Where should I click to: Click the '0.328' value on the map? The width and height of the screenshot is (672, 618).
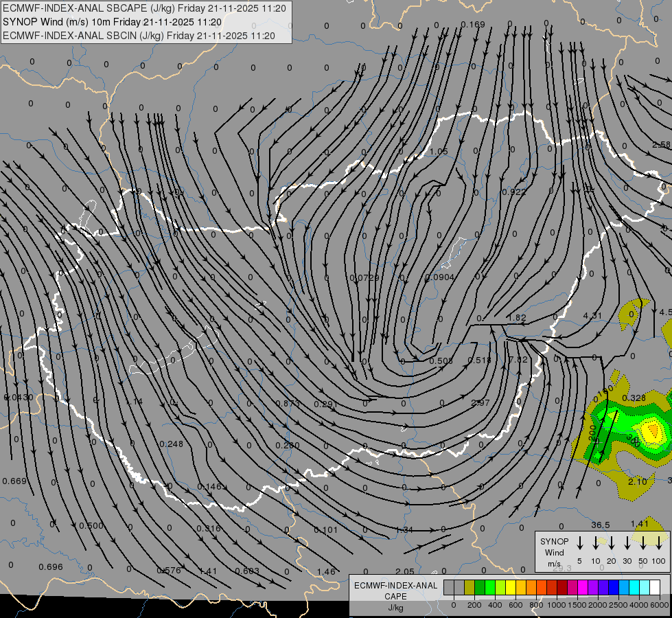point(634,398)
